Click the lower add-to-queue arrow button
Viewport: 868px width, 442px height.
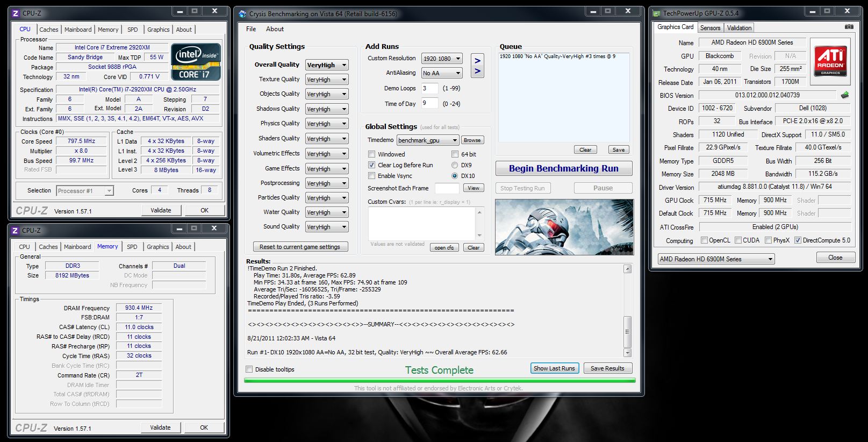[x=477, y=71]
